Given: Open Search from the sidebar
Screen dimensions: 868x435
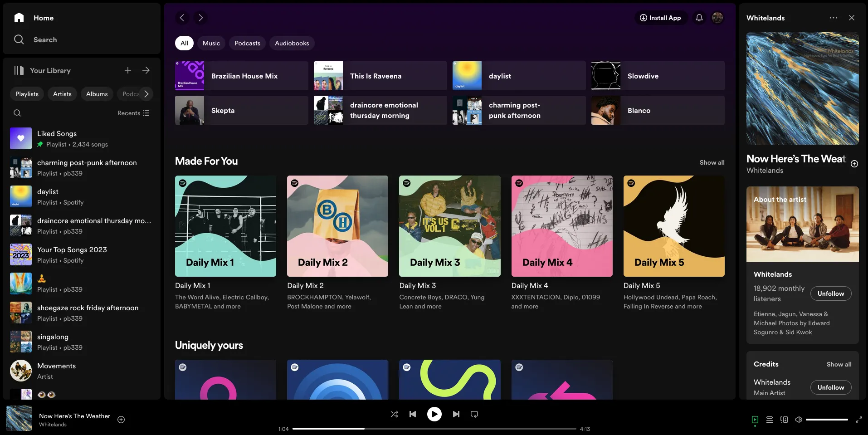Looking at the screenshot, I should click(35, 39).
